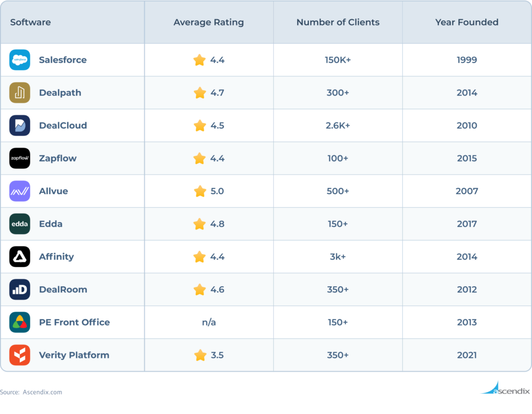Click the 100+ clients cell for Zapflow
Image resolution: width=532 pixels, height=414 pixels.
(x=338, y=158)
